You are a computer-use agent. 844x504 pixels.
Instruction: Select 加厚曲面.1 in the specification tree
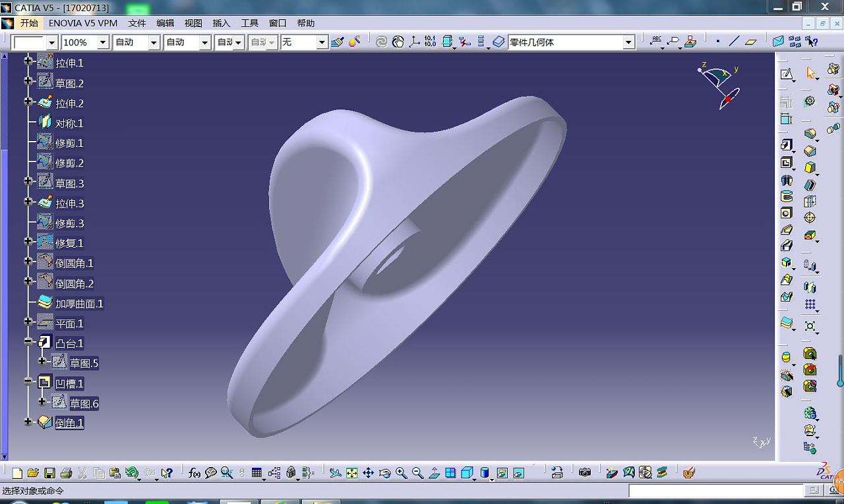point(79,304)
